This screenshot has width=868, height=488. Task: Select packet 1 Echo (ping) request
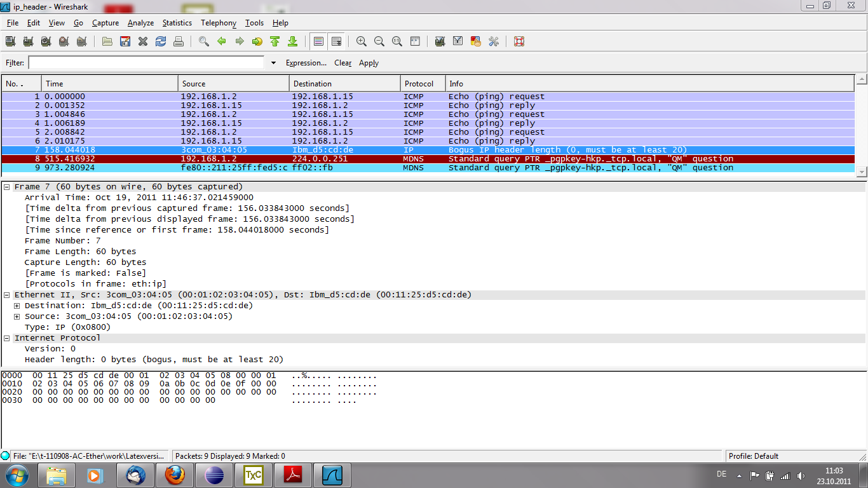[428, 97]
